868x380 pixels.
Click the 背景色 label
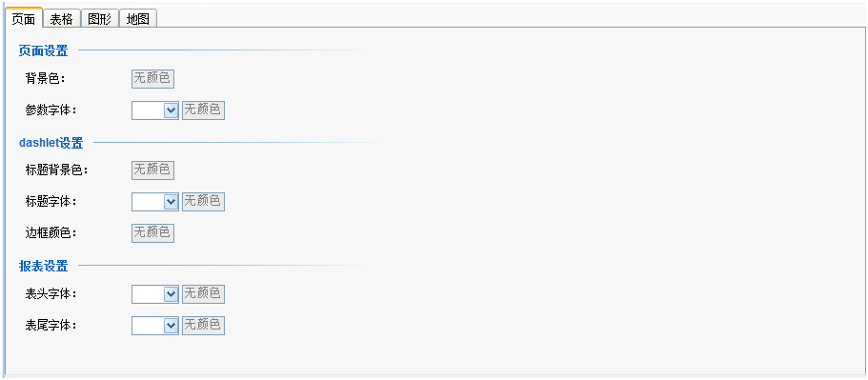(x=46, y=78)
